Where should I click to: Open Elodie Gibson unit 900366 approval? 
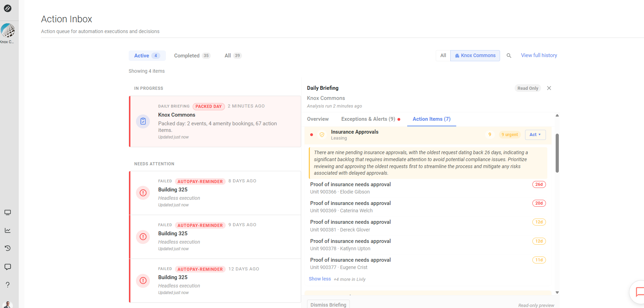428,188
